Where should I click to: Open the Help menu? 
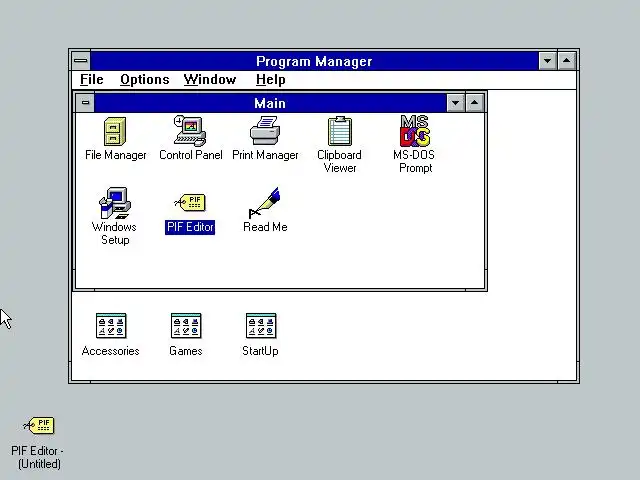point(271,80)
